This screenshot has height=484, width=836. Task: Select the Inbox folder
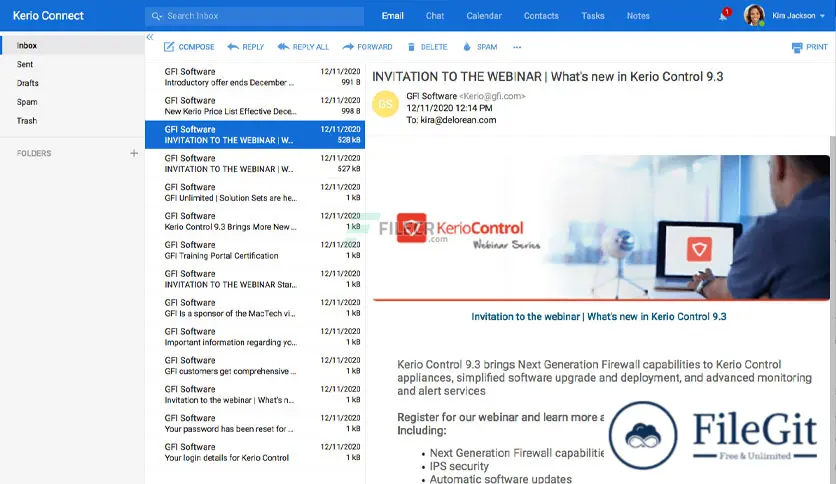coord(73,45)
